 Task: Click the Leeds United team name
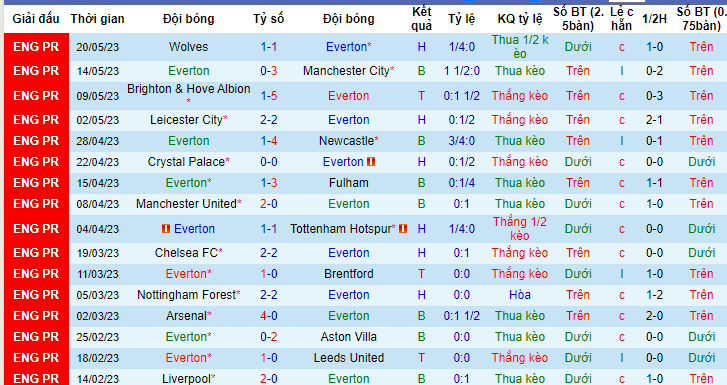[349, 358]
